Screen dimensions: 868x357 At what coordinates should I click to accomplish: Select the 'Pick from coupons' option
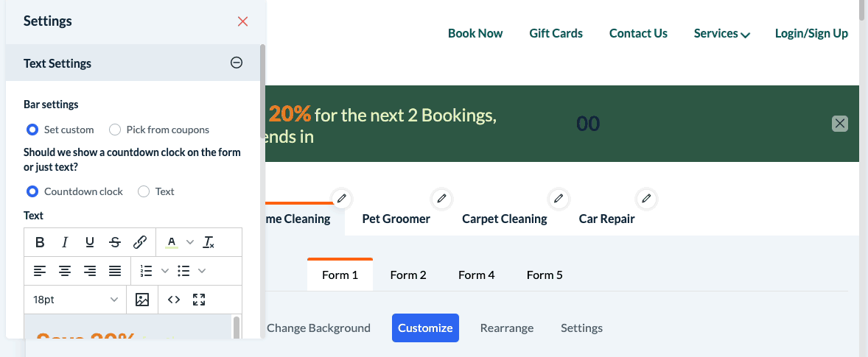[x=115, y=130]
